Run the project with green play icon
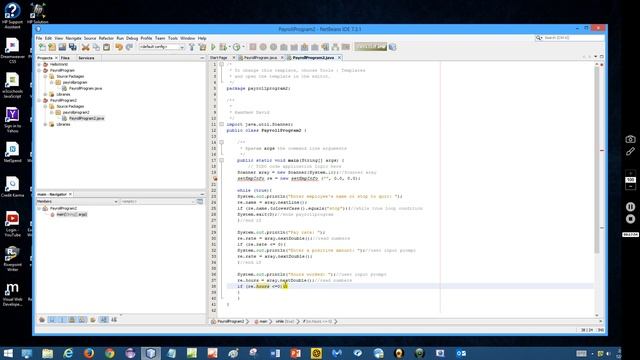The image size is (640, 360). [x=213, y=47]
